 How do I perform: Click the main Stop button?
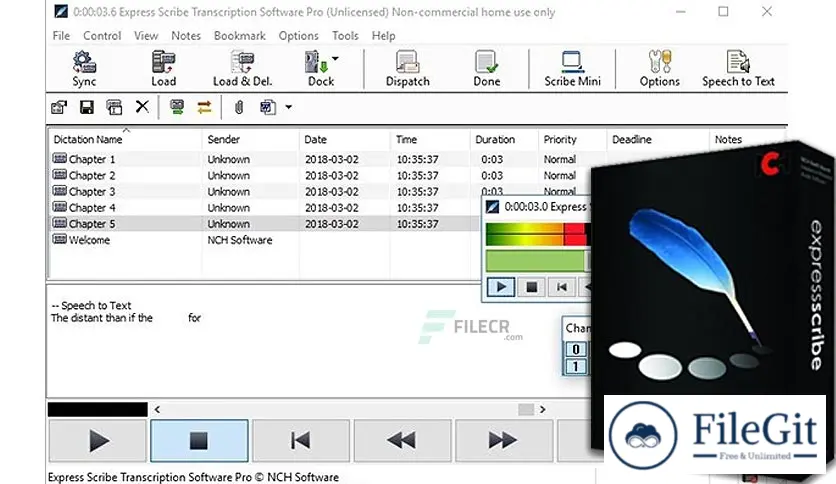pyautogui.click(x=199, y=440)
